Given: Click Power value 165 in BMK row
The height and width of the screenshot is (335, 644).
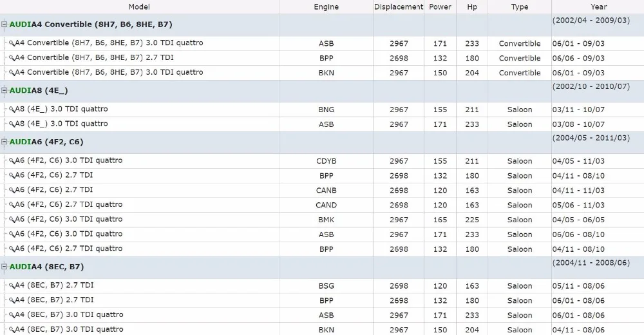Looking at the screenshot, I should tap(440, 220).
